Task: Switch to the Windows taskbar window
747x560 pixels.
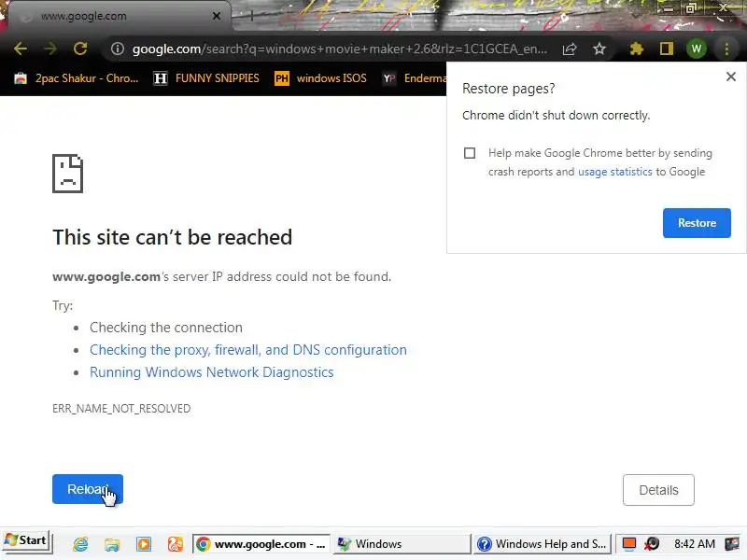Action: pyautogui.click(x=402, y=544)
